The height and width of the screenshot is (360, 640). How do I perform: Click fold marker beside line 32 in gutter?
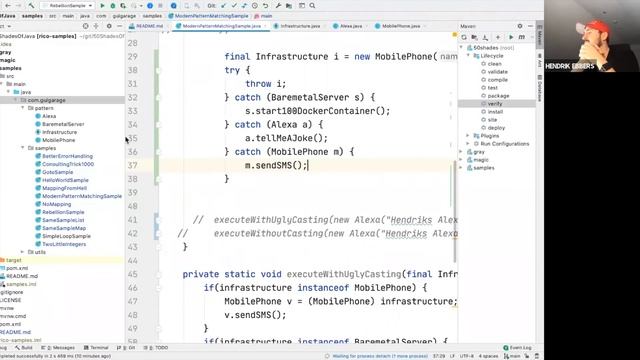[x=158, y=98]
